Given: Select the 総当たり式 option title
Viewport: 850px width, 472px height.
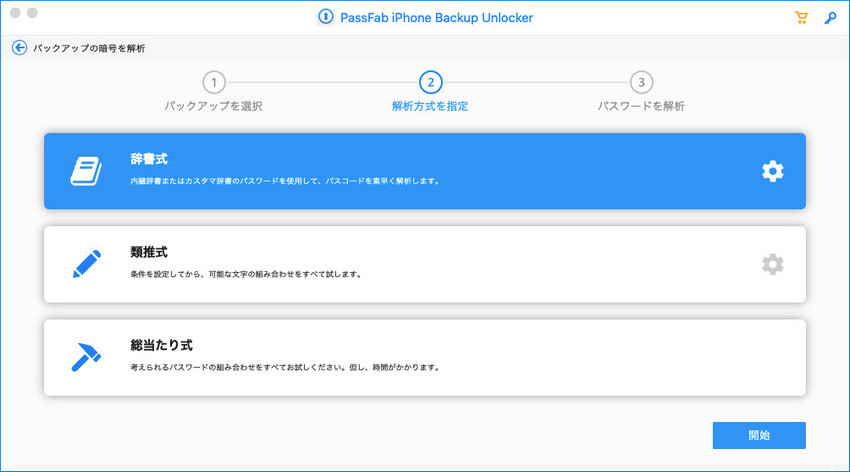Looking at the screenshot, I should click(160, 345).
